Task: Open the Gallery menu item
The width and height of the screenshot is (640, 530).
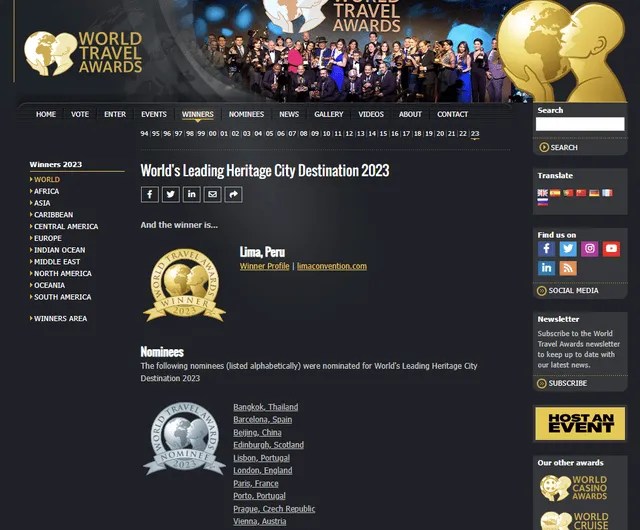Action: 328,115
